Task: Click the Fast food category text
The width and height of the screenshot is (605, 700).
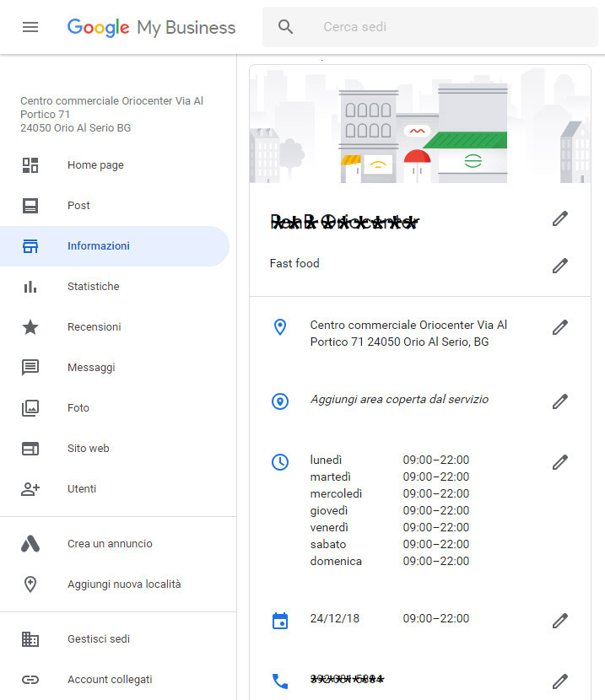Action: click(x=294, y=263)
